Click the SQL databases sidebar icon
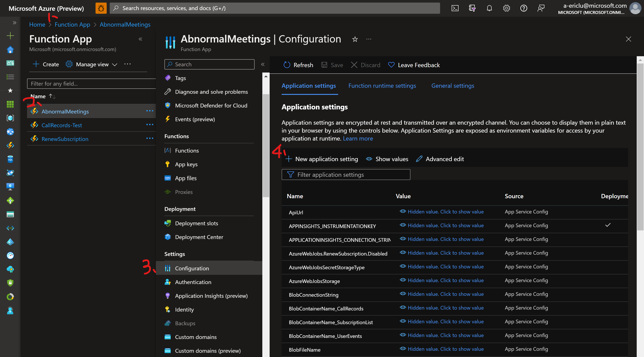This screenshot has width=644, height=357. 10,159
